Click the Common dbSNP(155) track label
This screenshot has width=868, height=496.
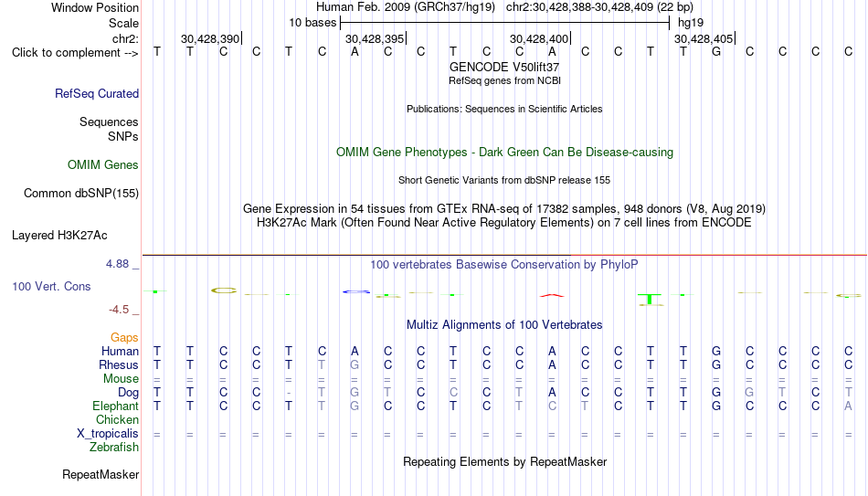[x=80, y=194]
